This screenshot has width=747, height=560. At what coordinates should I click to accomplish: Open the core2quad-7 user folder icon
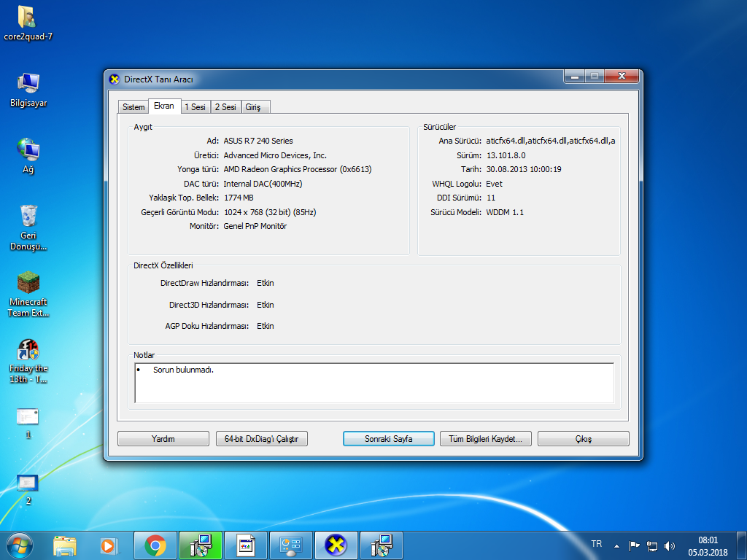click(28, 23)
